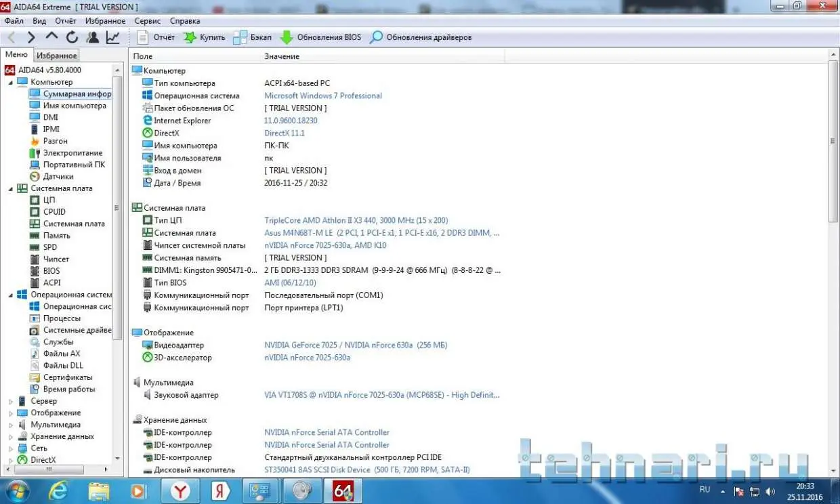The height and width of the screenshot is (504, 840).
Task: Open Сертификаты tree item
Action: point(61,377)
